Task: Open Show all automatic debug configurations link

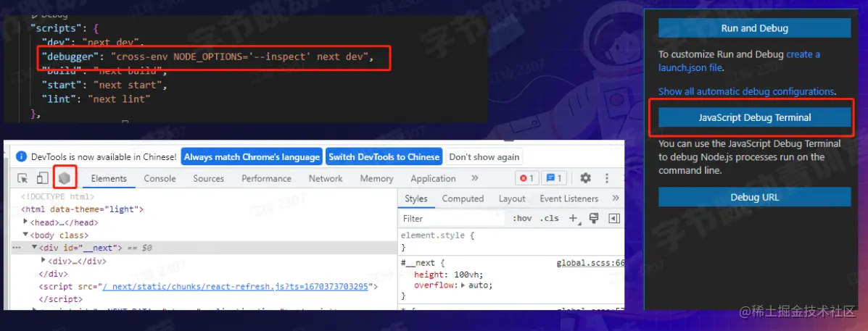Action: [x=745, y=91]
